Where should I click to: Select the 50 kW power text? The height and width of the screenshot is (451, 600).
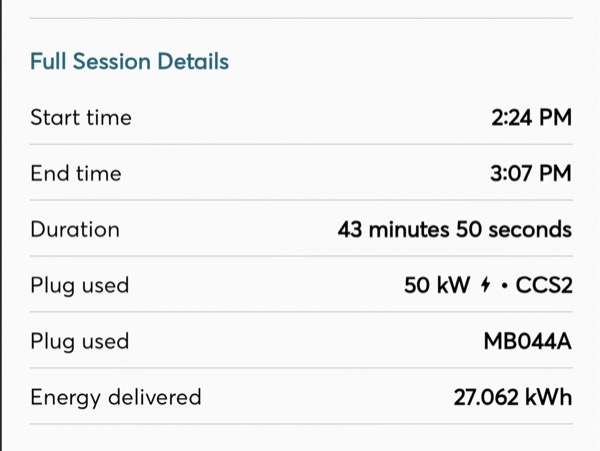point(437,285)
